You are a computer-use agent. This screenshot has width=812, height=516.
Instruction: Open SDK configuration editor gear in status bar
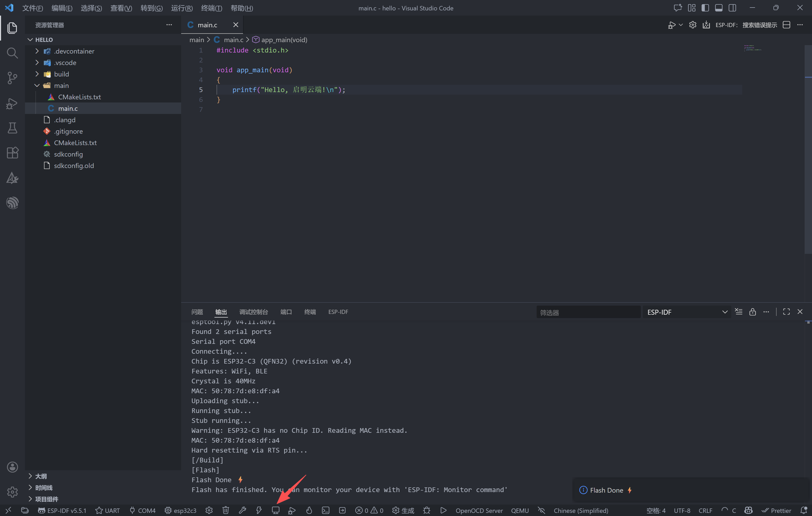[x=209, y=510]
